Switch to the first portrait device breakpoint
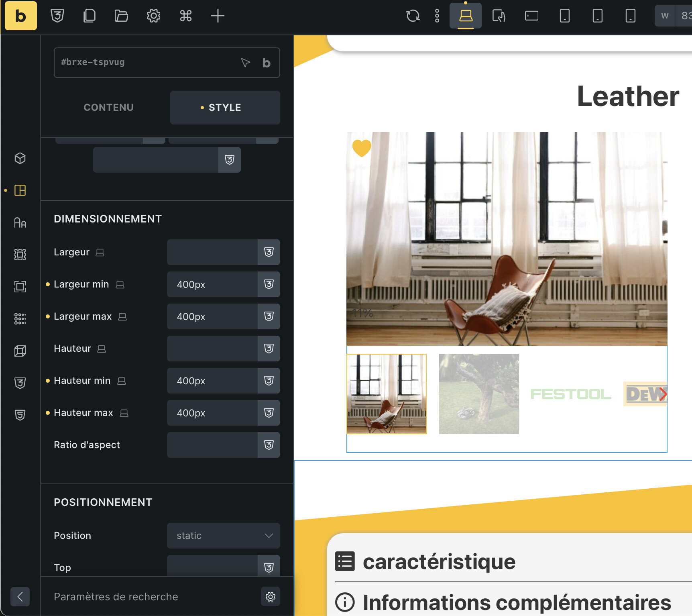692x616 pixels. [x=565, y=16]
